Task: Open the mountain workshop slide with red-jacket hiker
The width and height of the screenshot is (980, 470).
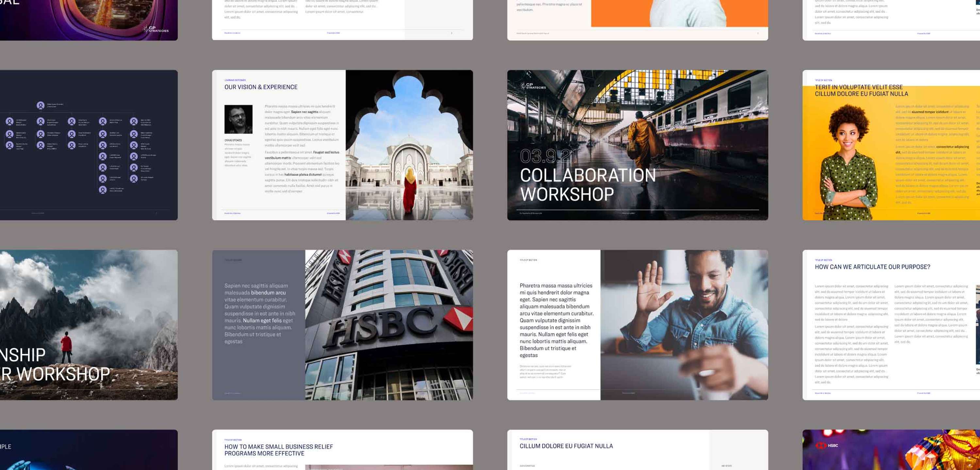Action: [89, 325]
